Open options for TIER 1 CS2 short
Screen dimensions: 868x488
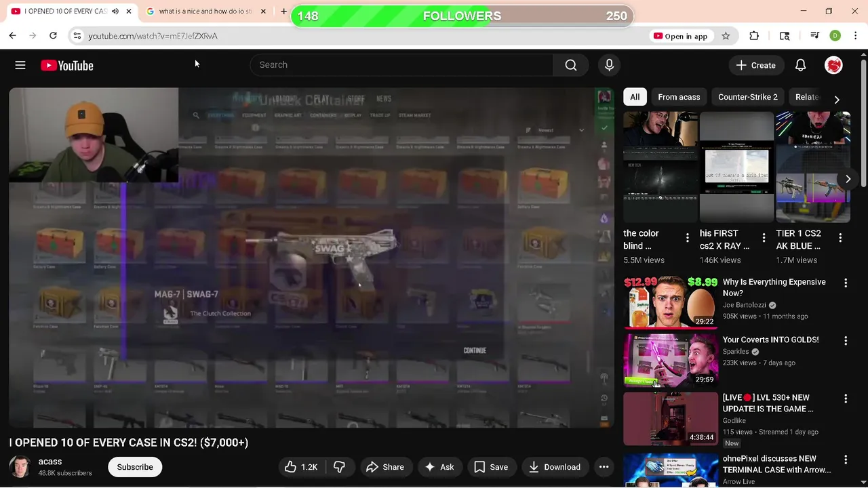tap(840, 238)
